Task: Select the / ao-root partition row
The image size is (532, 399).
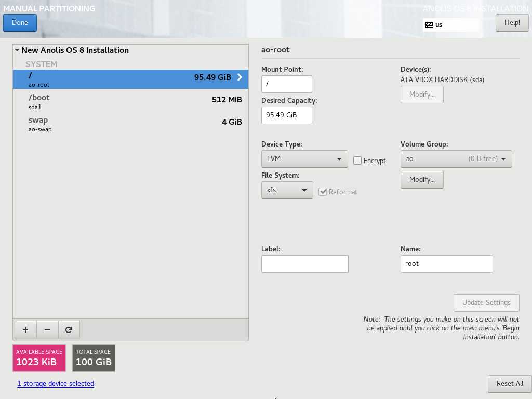Action: [x=130, y=79]
